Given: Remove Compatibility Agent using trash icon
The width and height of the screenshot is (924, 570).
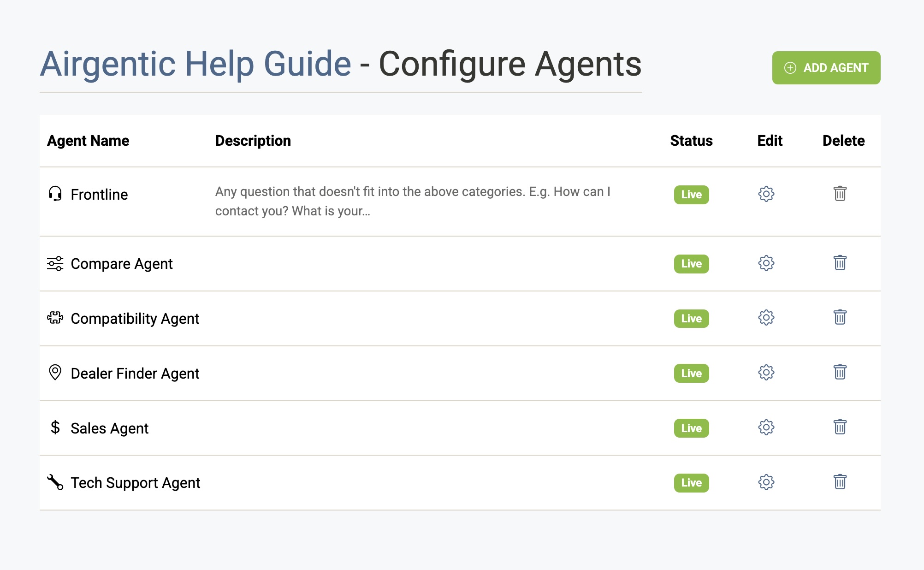Looking at the screenshot, I should (x=840, y=317).
